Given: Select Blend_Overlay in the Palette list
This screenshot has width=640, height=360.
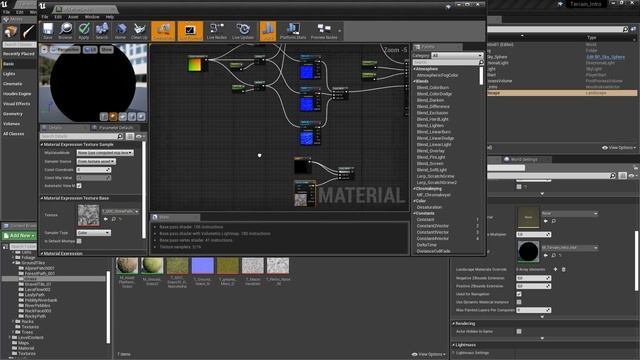Looking at the screenshot, I should (x=431, y=151).
